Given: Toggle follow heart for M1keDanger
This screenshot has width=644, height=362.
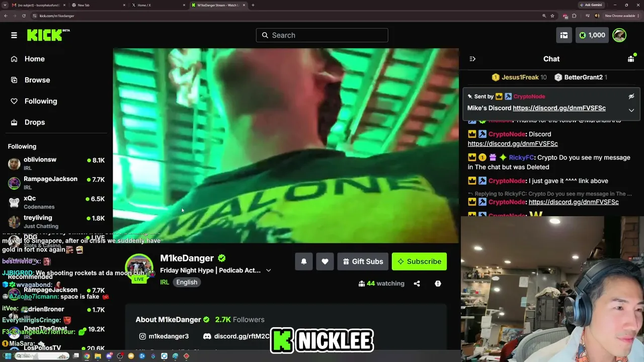Looking at the screenshot, I should [325, 261].
